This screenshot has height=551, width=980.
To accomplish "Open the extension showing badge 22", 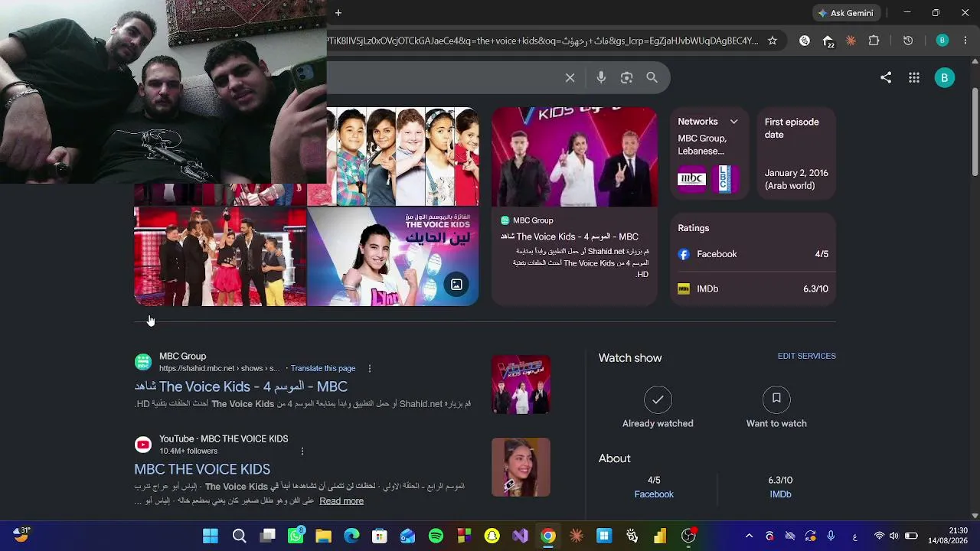I will pos(828,41).
